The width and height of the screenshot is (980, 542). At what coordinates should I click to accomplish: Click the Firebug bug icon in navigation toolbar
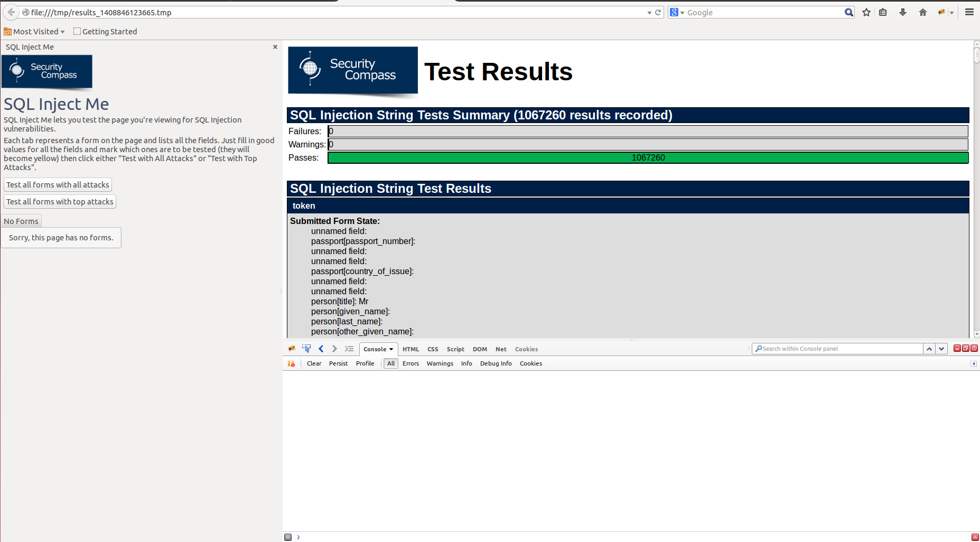(941, 12)
